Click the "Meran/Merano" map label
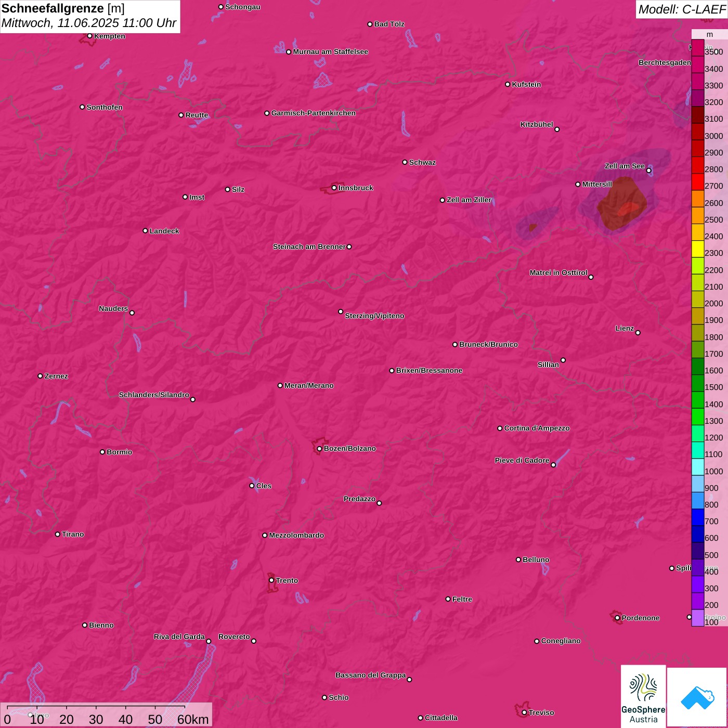Image resolution: width=728 pixels, height=728 pixels. click(309, 385)
